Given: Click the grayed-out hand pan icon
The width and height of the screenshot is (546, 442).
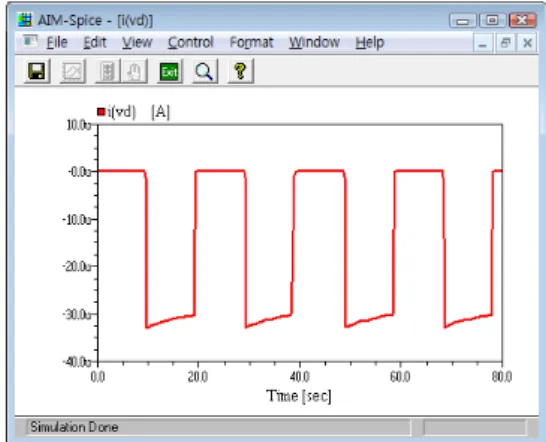Looking at the screenshot, I should [134, 71].
